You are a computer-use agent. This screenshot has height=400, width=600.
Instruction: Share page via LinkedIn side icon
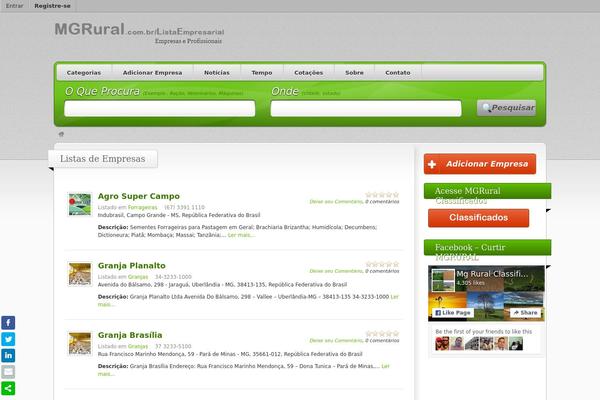click(8, 356)
